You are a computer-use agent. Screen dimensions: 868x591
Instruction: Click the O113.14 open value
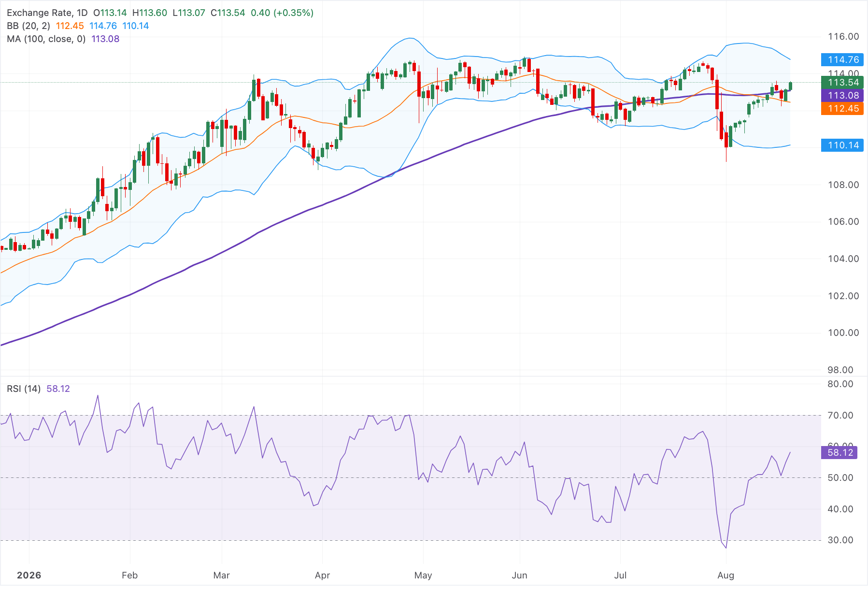[x=110, y=13]
